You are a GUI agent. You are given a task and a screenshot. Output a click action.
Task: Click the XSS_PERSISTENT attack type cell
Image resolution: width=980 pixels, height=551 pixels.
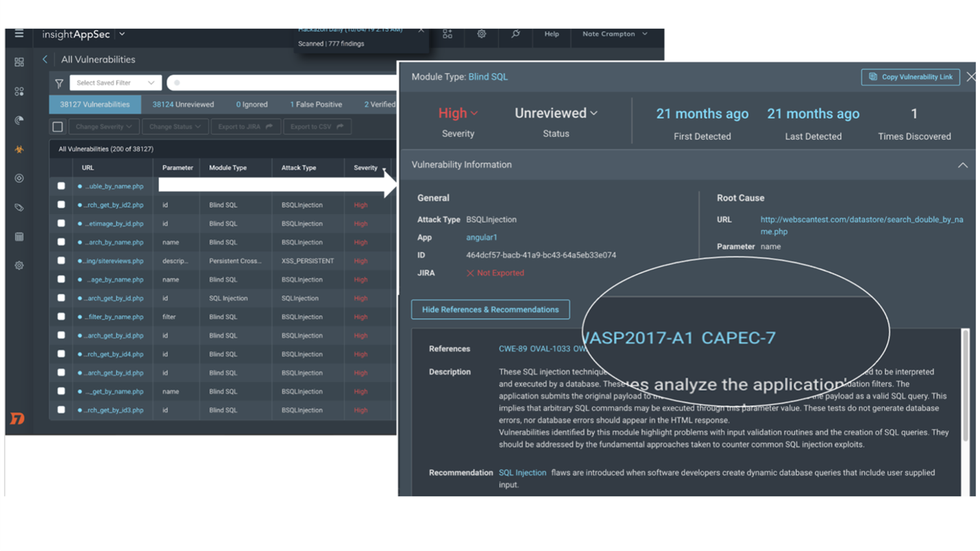pyautogui.click(x=308, y=261)
